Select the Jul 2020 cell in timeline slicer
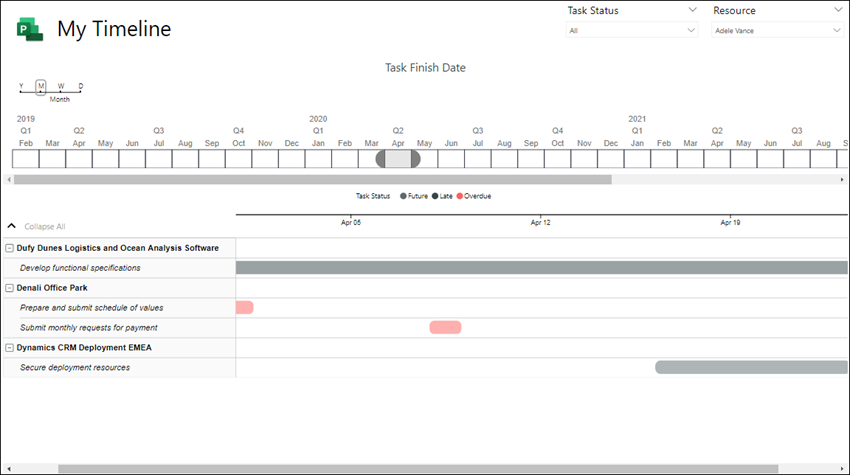The width and height of the screenshot is (850, 475). tap(478, 159)
